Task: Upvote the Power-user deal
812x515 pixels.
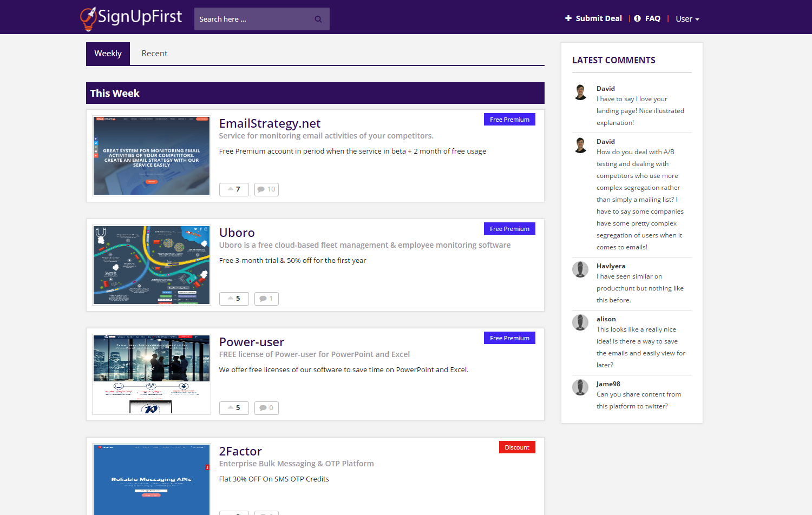Action: pos(234,408)
